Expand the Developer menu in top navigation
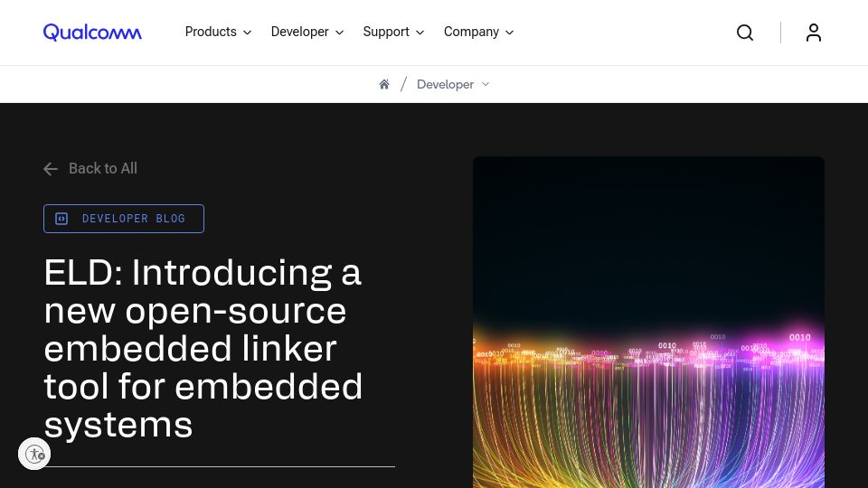 click(307, 33)
